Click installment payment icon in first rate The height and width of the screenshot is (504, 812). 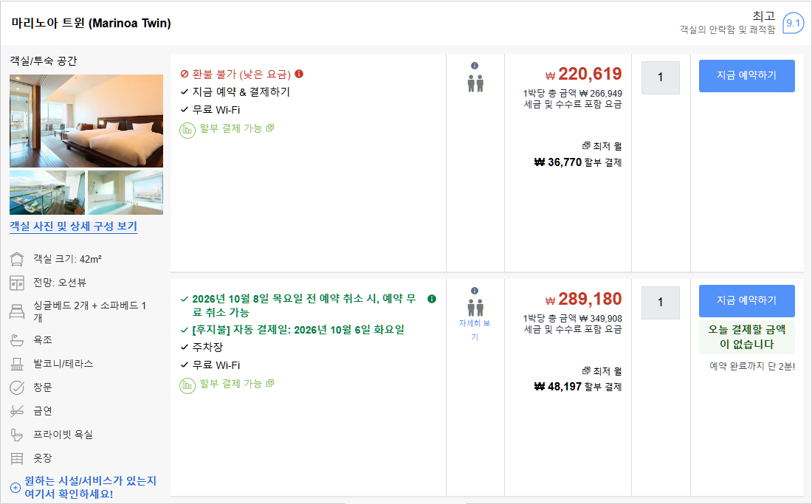pos(187,130)
